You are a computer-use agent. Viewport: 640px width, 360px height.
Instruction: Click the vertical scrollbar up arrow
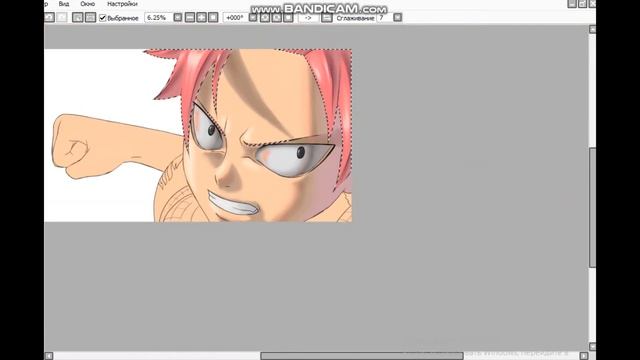tap(592, 29)
